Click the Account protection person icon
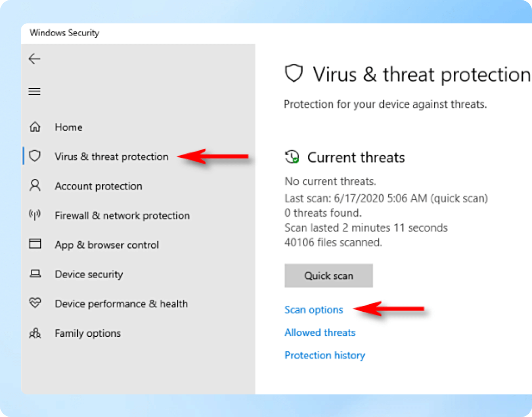This screenshot has width=532, height=417. coord(35,186)
